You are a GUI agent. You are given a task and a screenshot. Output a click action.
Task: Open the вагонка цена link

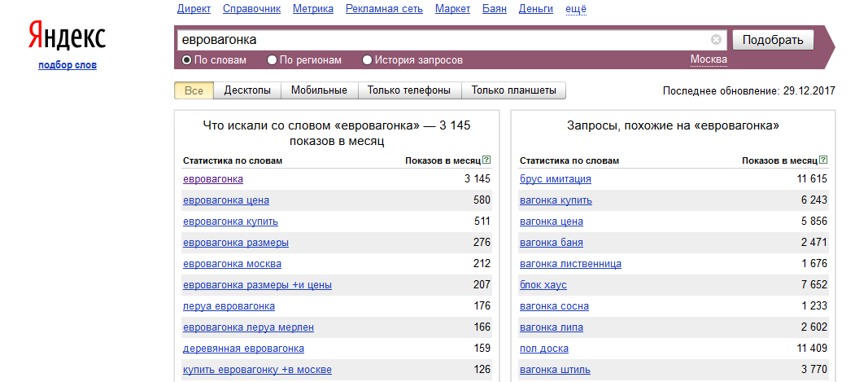552,222
